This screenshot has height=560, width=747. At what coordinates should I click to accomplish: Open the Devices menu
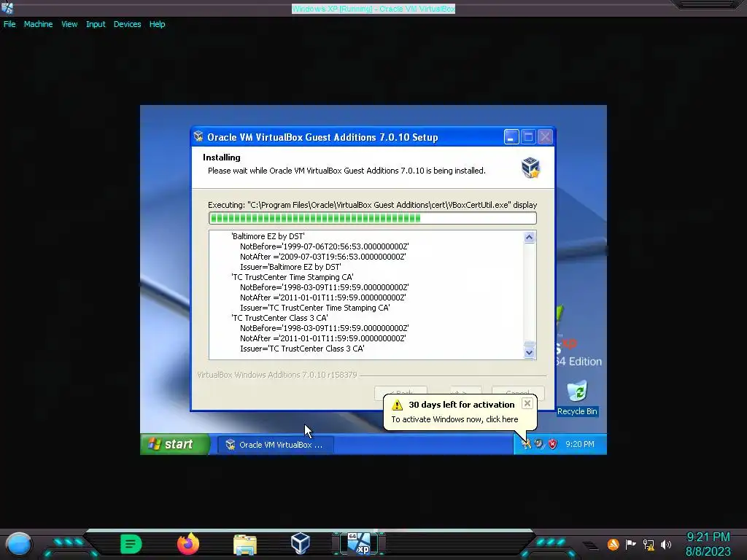pyautogui.click(x=127, y=24)
